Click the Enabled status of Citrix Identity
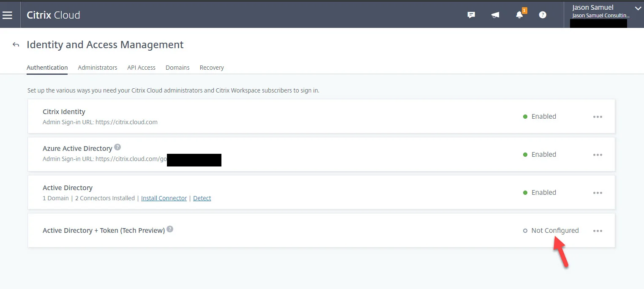This screenshot has height=289, width=644. point(544,116)
